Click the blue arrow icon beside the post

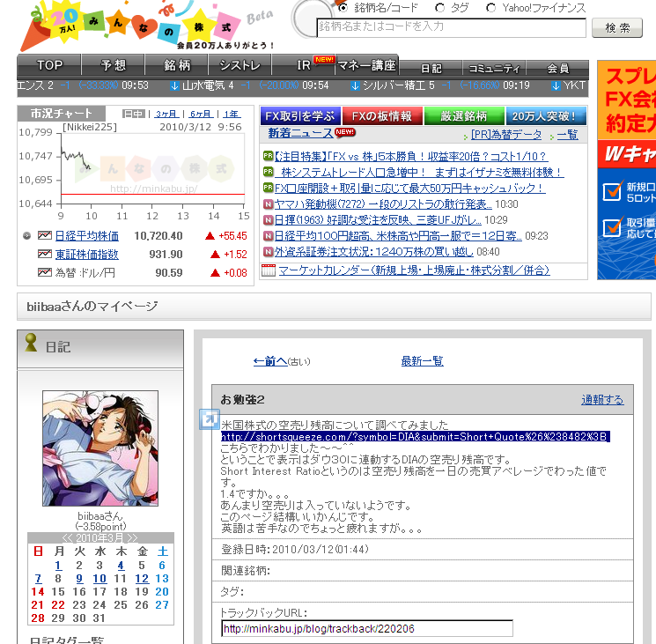[x=209, y=420]
